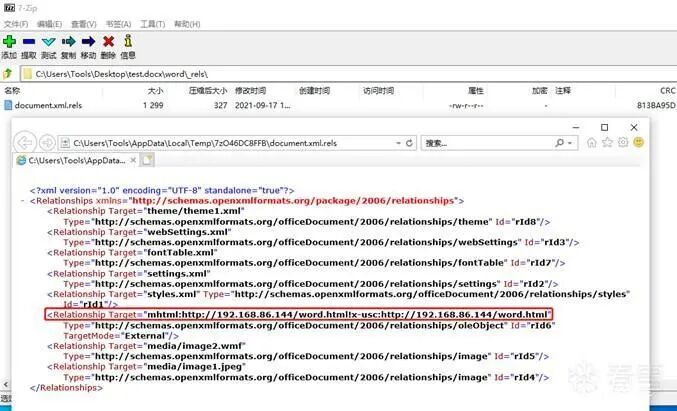Click the red Delete (删除) X icon

click(x=108, y=41)
